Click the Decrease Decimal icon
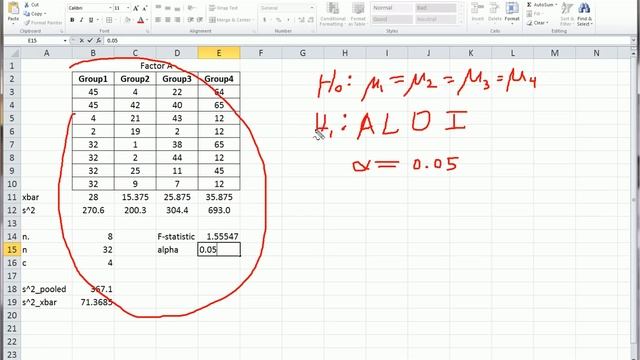Image resolution: width=640 pixels, height=360 pixels. 311,20
